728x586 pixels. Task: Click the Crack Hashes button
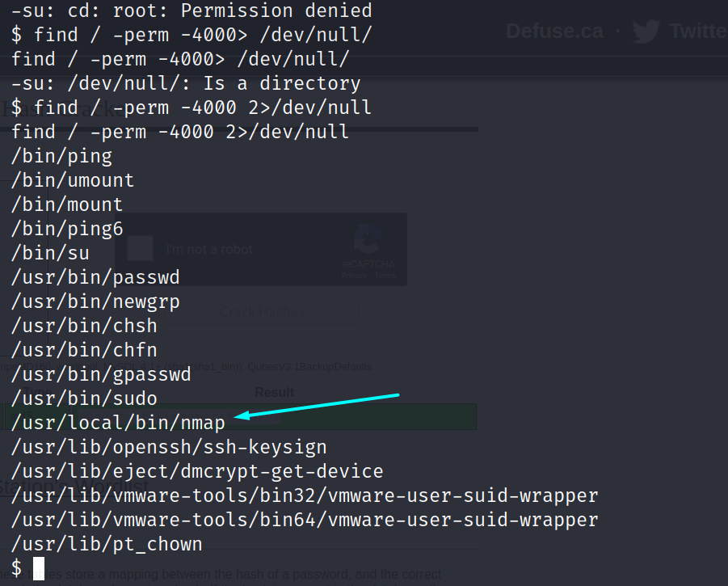(x=262, y=311)
